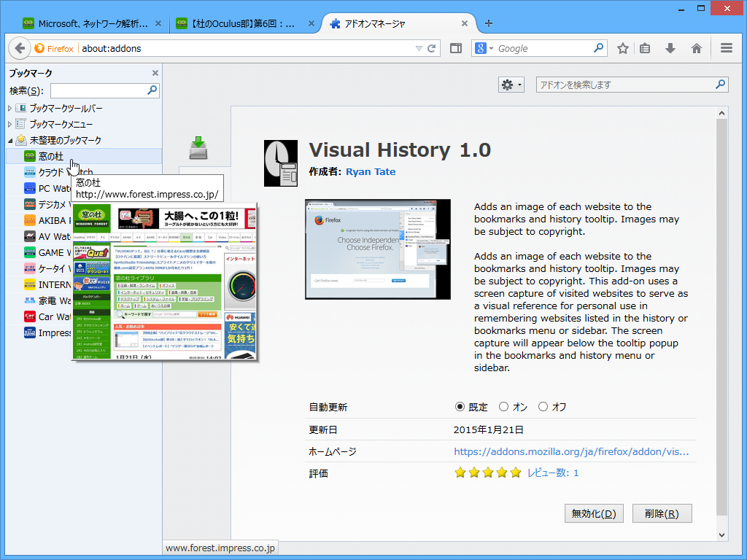747x560 pixels.
Task: Open the Impress bookmark
Action: tap(47, 332)
